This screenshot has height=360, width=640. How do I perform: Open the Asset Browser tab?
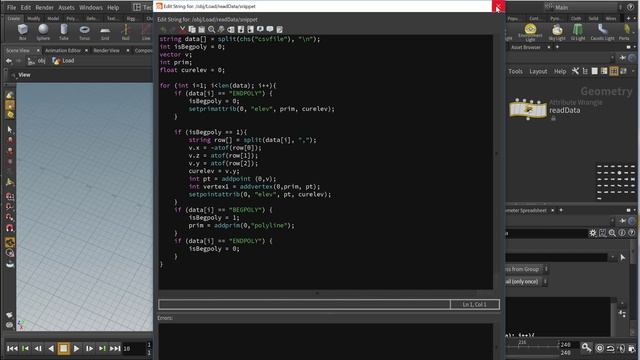[526, 47]
